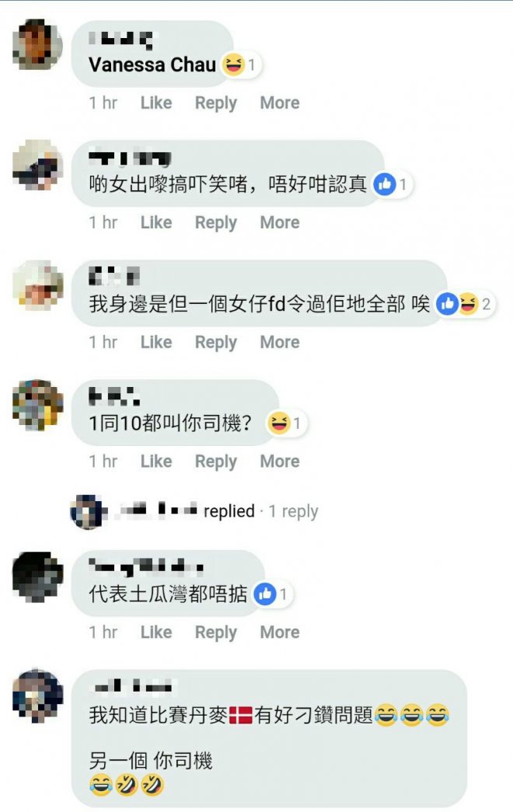Viewport: 513px width, 812px height.
Task: Expand the 1 reply thread
Action: (x=293, y=511)
